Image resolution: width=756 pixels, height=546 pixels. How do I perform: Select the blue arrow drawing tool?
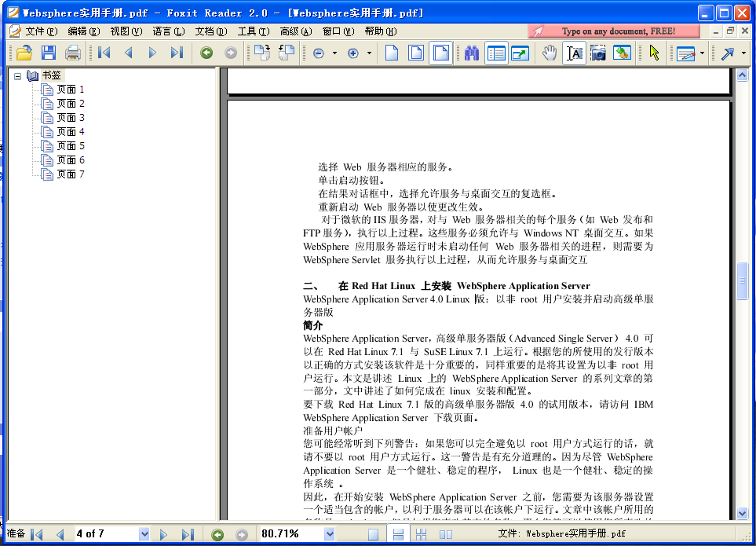point(727,53)
